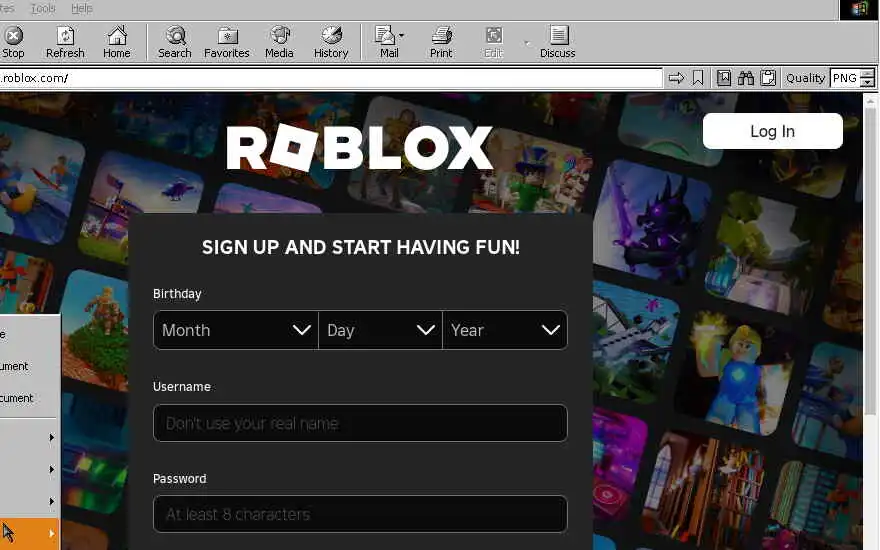Click the "Username" label
880x550 pixels.
(182, 387)
